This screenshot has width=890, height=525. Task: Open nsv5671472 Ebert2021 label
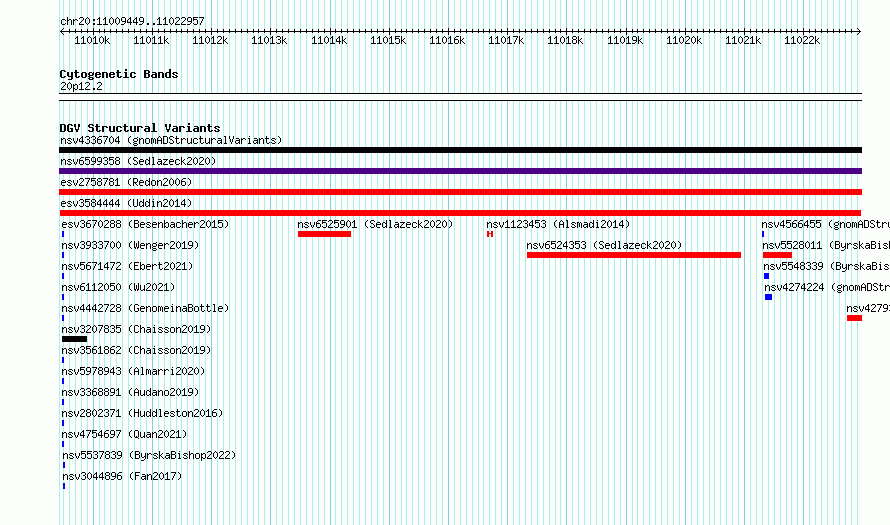[127, 266]
